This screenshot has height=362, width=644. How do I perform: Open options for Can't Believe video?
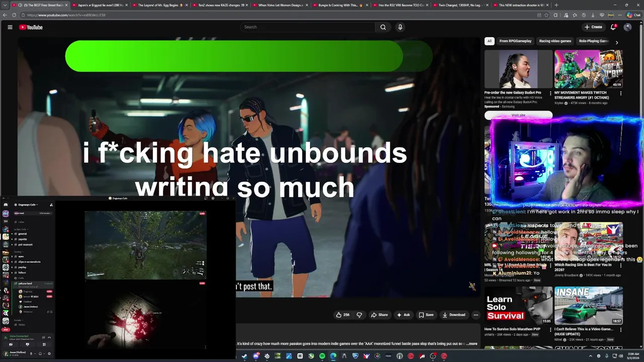click(620, 329)
